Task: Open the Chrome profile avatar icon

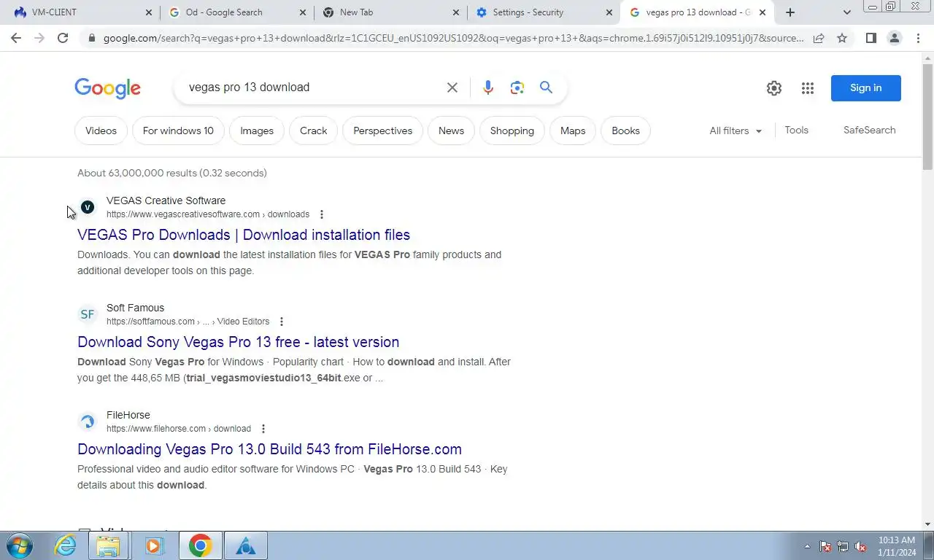Action: click(x=894, y=38)
